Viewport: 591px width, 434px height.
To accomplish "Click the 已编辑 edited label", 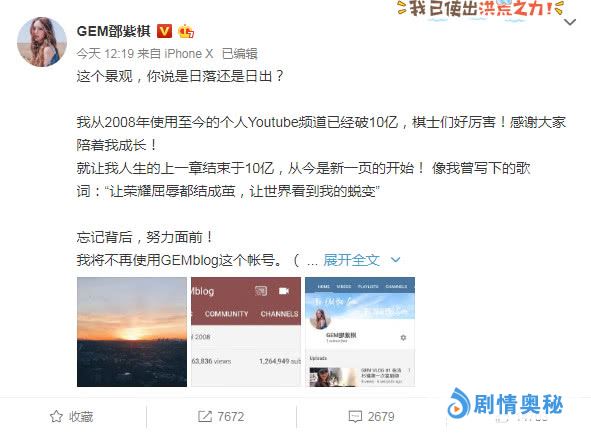I will click(240, 54).
